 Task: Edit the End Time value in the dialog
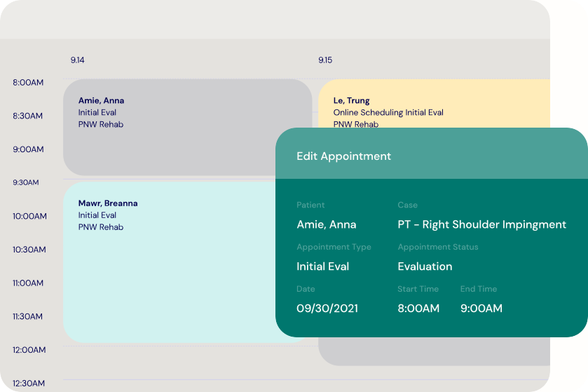click(481, 309)
